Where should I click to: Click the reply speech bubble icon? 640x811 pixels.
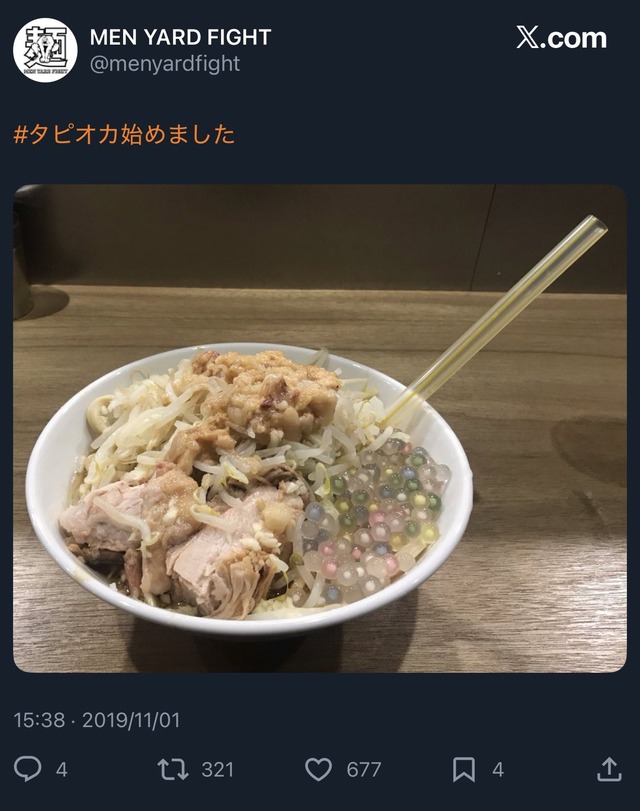27,769
